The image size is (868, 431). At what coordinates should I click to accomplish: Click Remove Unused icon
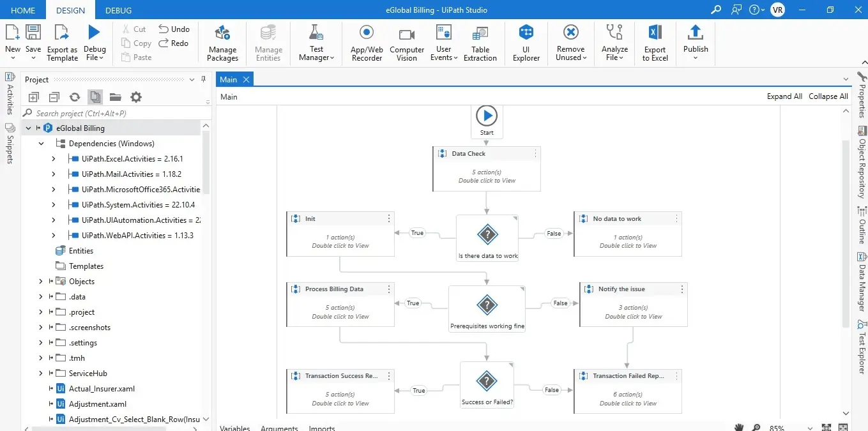coord(571,33)
